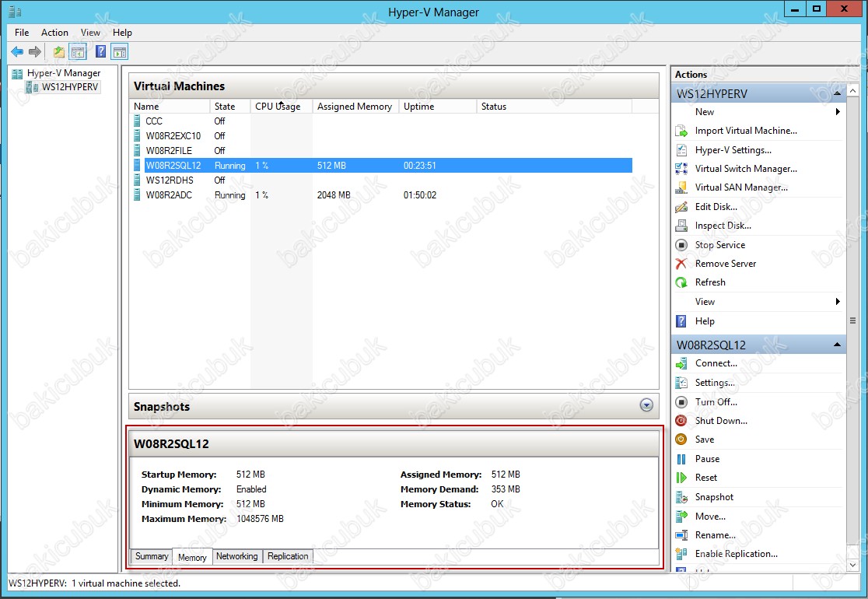Screen dimensions: 868x599
Task: Click the Virtual Switch Manager icon
Action: (681, 169)
